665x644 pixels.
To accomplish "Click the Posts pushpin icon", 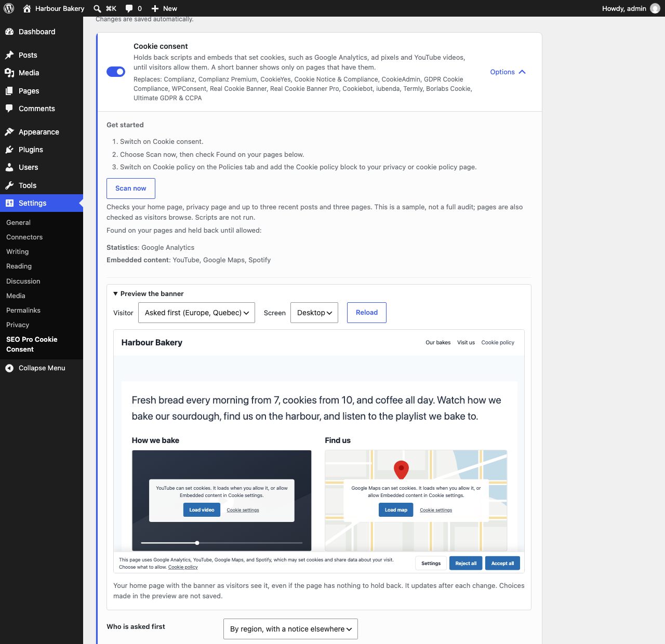I will [x=9, y=55].
